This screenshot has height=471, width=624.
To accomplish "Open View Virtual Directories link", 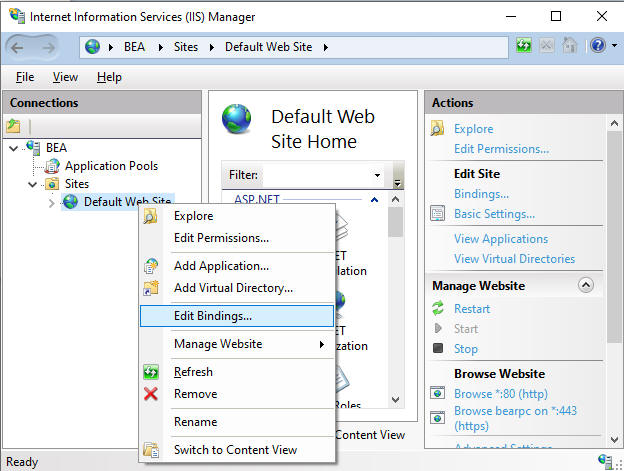I will [515, 259].
